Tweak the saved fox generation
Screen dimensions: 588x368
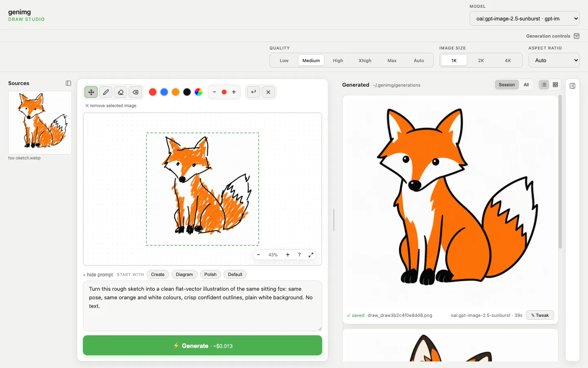click(x=540, y=315)
